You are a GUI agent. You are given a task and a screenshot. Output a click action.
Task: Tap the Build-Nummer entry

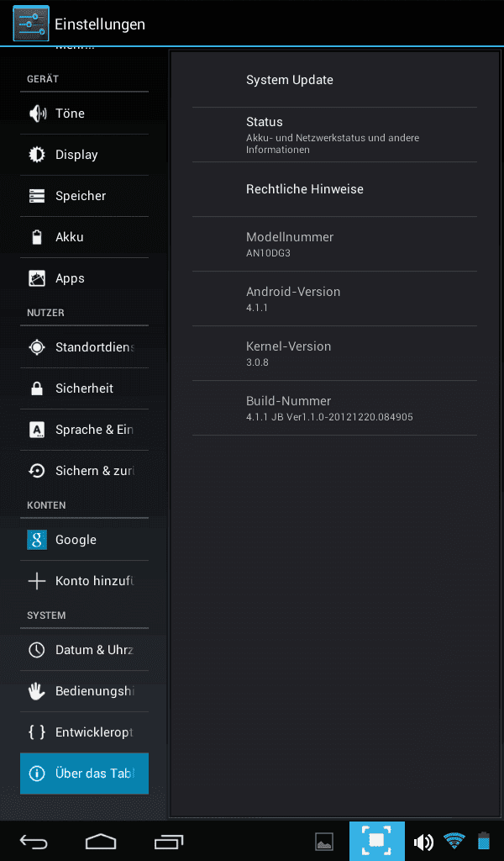coord(334,408)
